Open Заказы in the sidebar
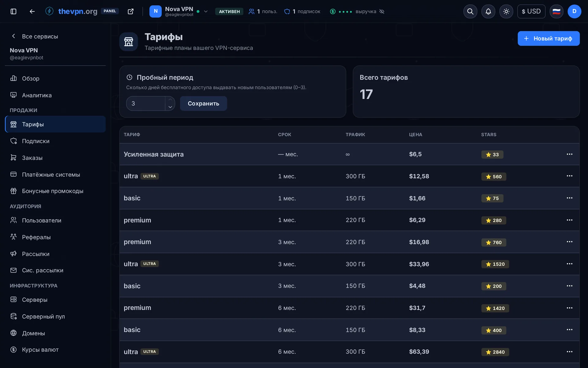This screenshot has height=368, width=588. pyautogui.click(x=55, y=158)
